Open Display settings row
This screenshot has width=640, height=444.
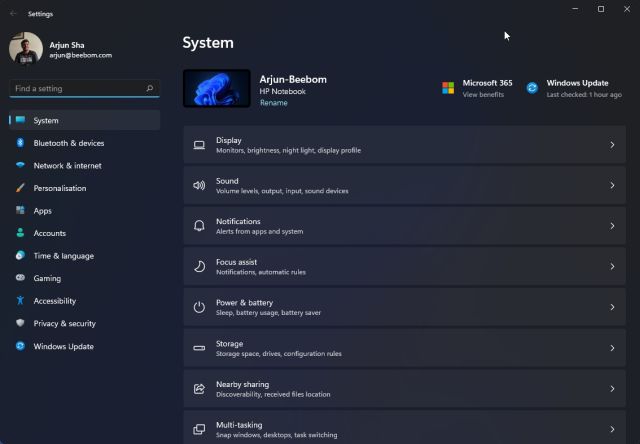pyautogui.click(x=404, y=145)
